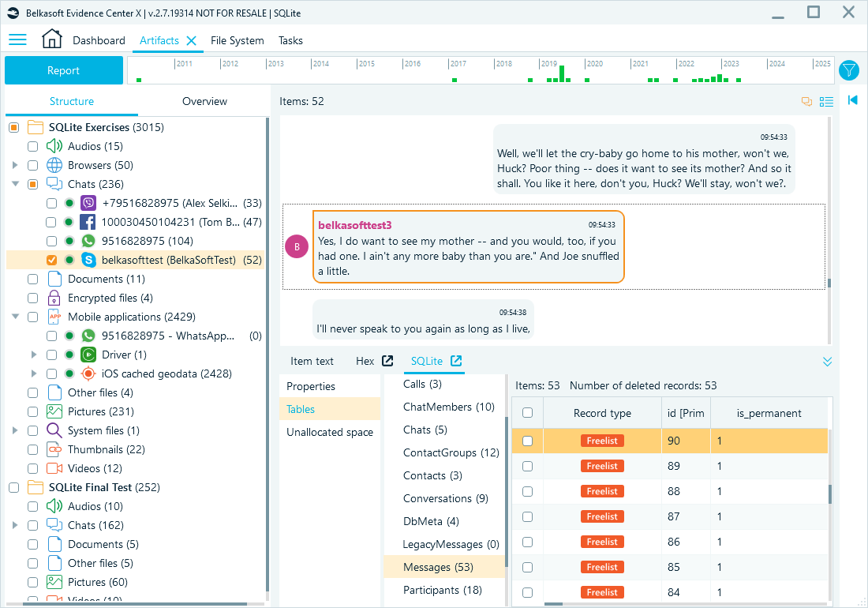Collapse the Chats (236) node
Viewport: 868px width, 608px height.
click(15, 184)
